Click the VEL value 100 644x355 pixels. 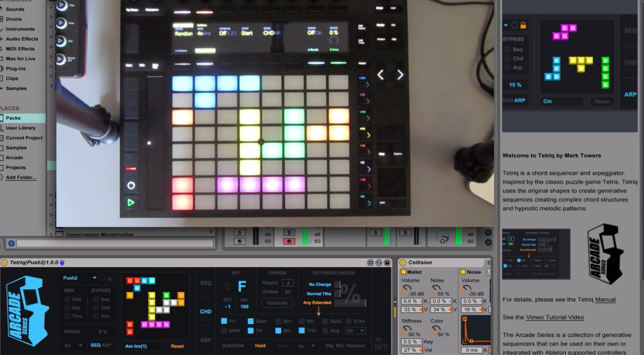click(245, 307)
